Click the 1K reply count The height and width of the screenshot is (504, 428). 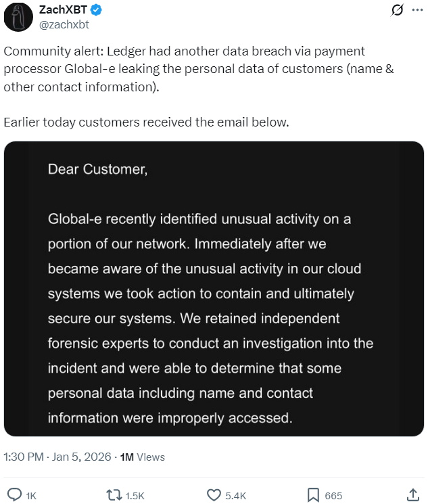pos(30,496)
